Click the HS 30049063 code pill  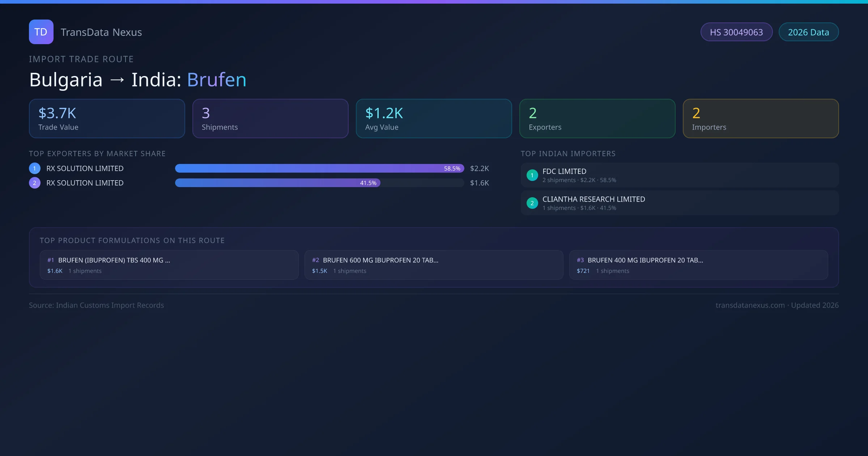click(x=736, y=32)
